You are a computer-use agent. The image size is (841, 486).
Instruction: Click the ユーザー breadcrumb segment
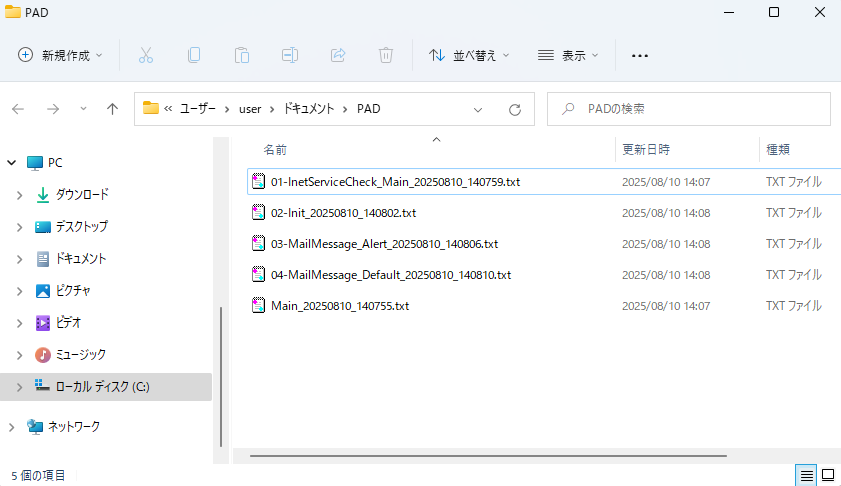pyautogui.click(x=197, y=109)
